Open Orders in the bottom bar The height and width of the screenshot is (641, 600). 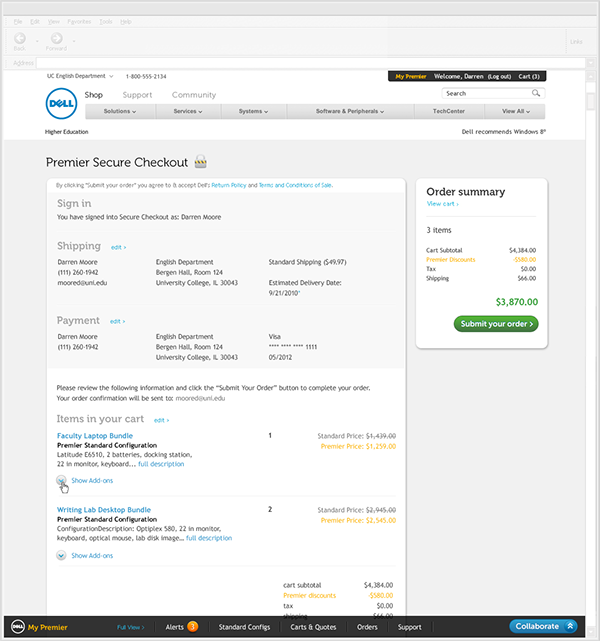(x=367, y=627)
